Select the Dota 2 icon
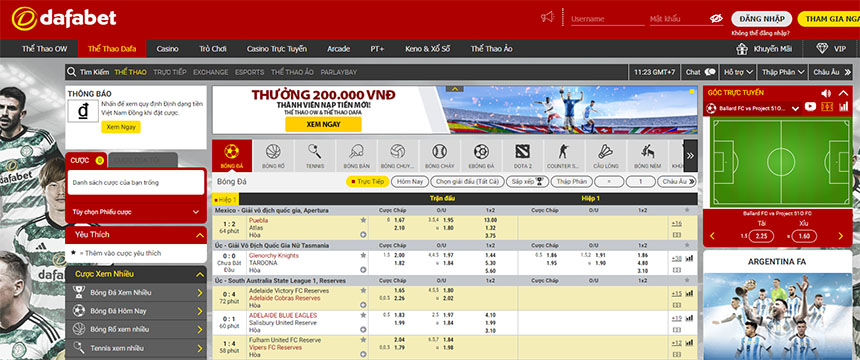The image size is (860, 360). [523, 155]
